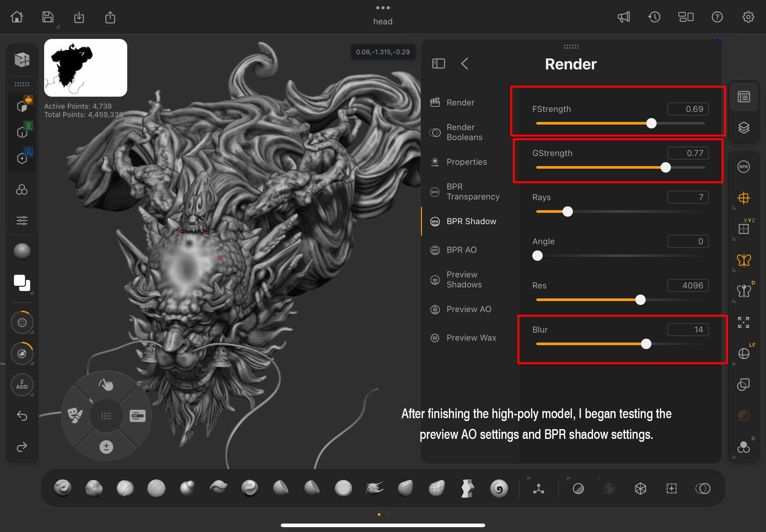Viewport: 766px width, 532px height.
Task: Click the BPR render button
Action: pos(743,167)
